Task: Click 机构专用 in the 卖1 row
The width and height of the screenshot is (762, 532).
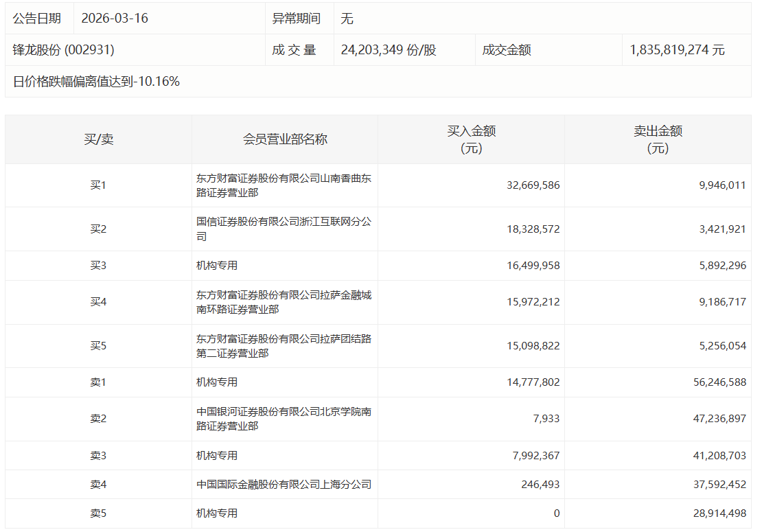Action: coord(217,382)
